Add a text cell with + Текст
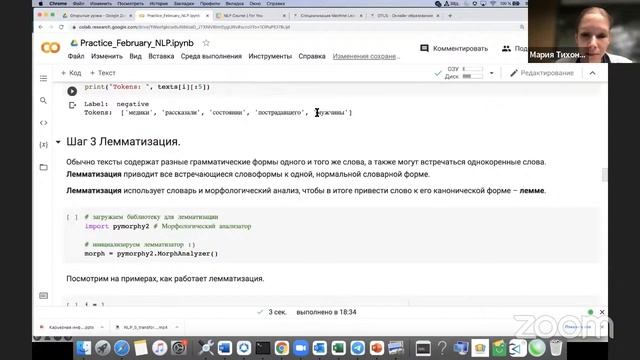 tap(102, 73)
